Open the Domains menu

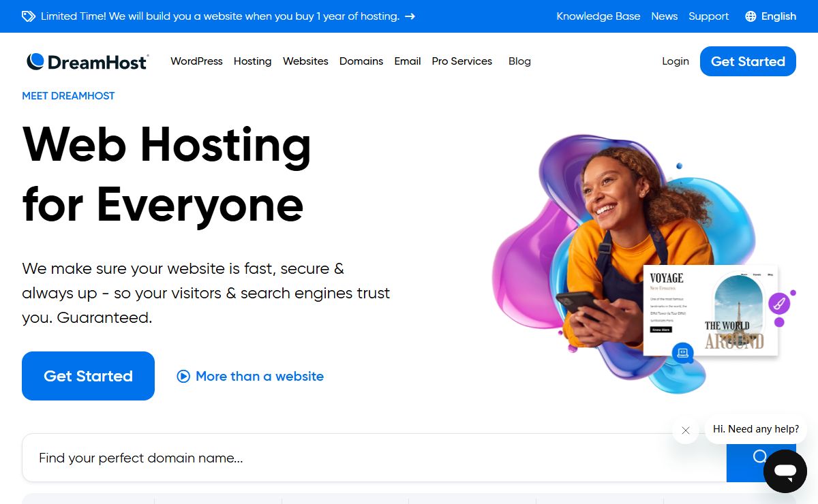pos(361,61)
